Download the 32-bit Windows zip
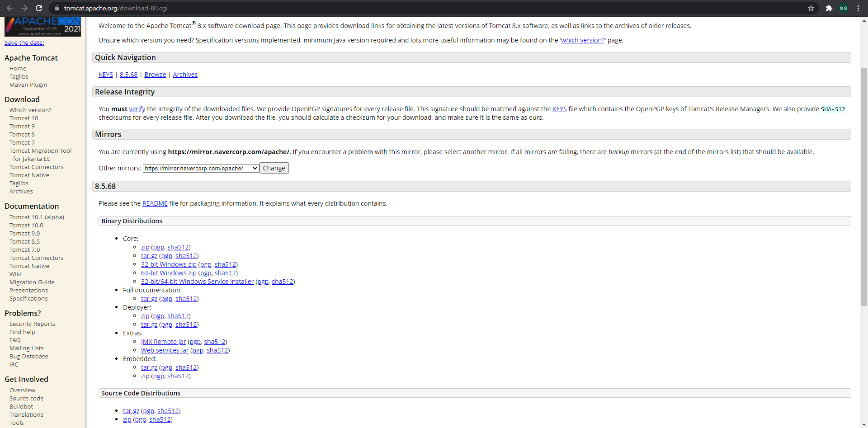Screen dimensions: 868x428 (169, 264)
